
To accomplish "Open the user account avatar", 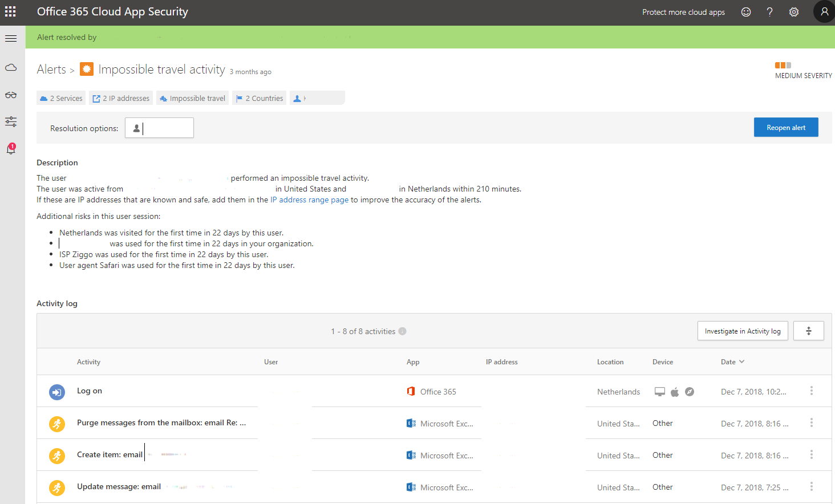I will click(824, 11).
